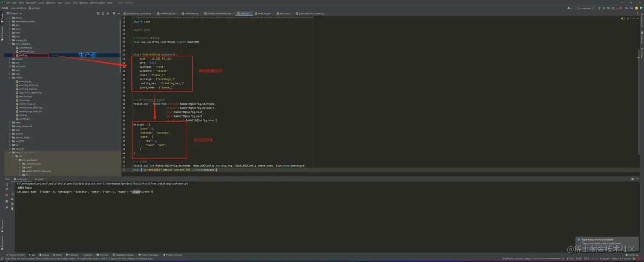Viewport: 644px width, 262px height.
Task: Switch to the customer tab in Run panel
Action: coord(22,179)
